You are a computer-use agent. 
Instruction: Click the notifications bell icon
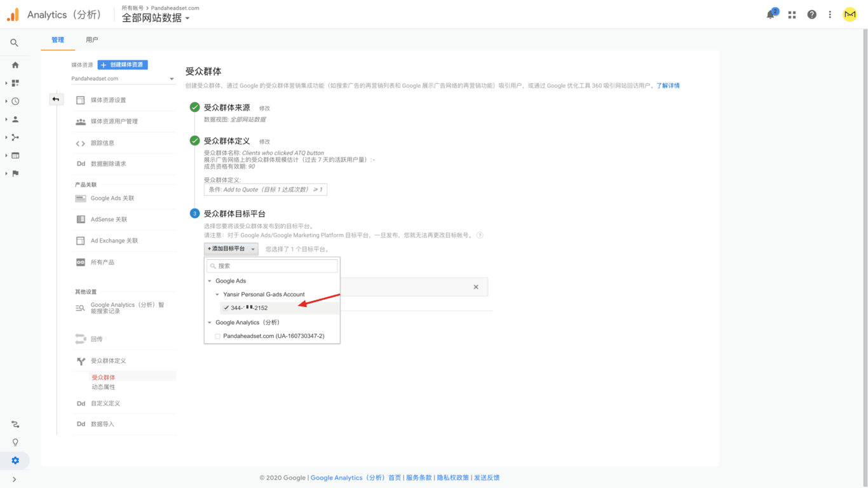point(771,15)
